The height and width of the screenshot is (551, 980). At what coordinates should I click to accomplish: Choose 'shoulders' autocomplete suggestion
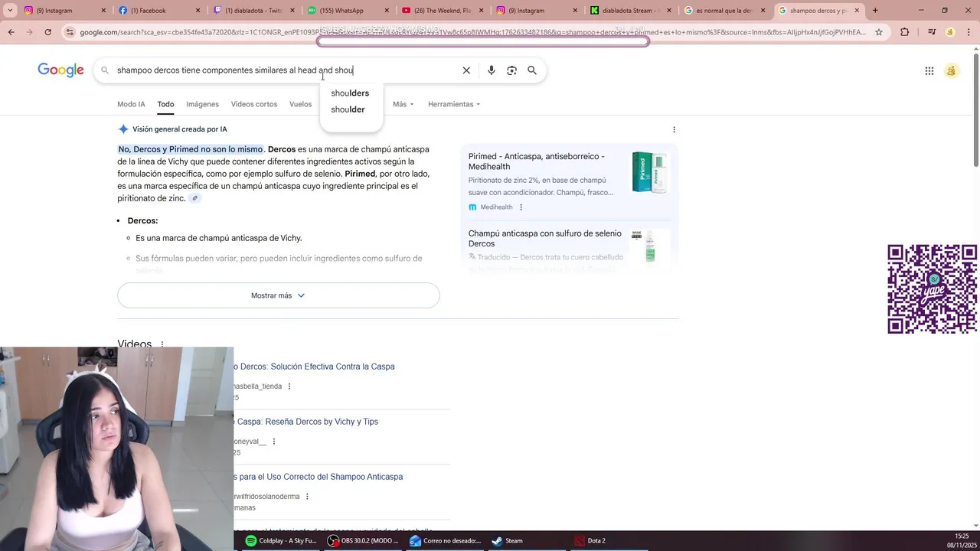pyautogui.click(x=350, y=93)
